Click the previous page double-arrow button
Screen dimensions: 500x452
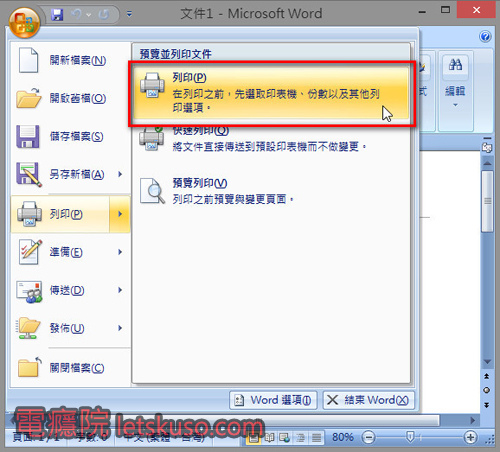click(x=487, y=376)
